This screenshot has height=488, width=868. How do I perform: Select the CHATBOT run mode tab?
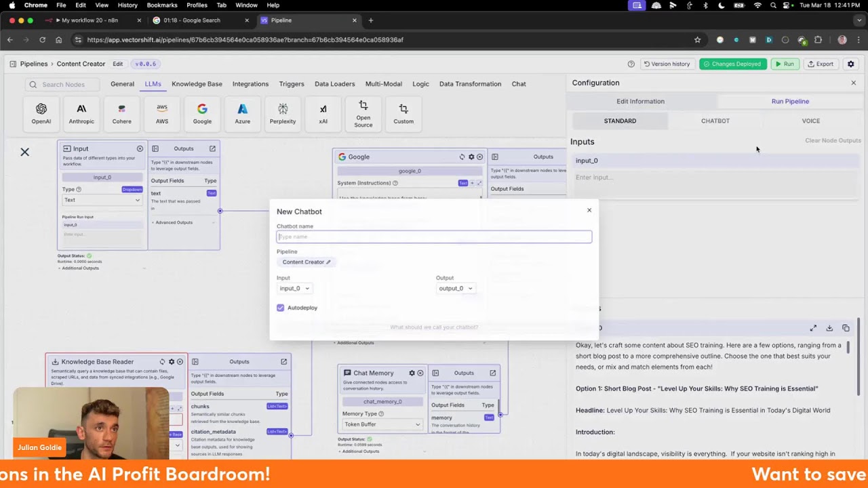tap(715, 121)
